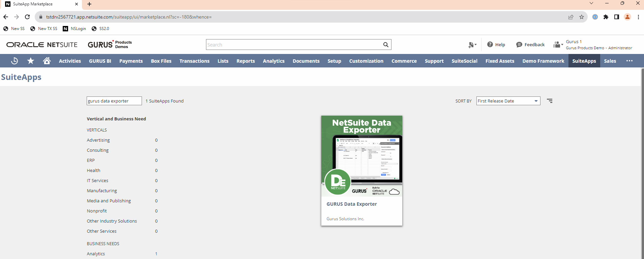This screenshot has width=644, height=259.
Task: Bookmark this page with the star
Action: (x=582, y=17)
